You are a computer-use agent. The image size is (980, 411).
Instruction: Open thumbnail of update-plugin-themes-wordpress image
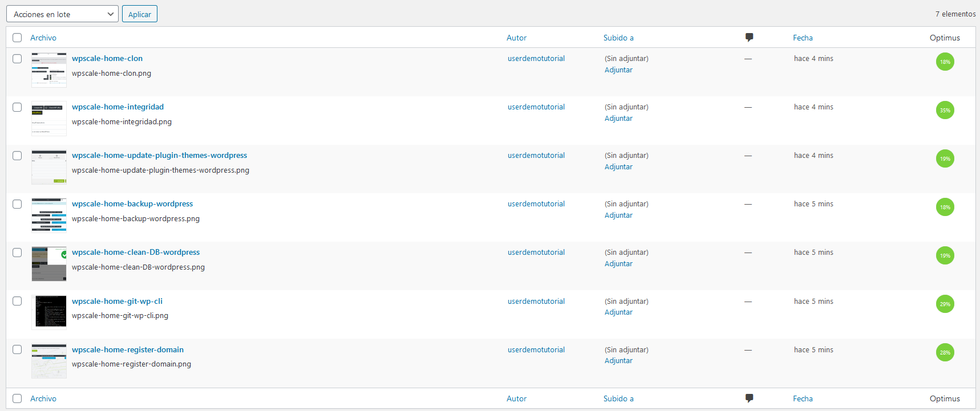[x=49, y=167]
